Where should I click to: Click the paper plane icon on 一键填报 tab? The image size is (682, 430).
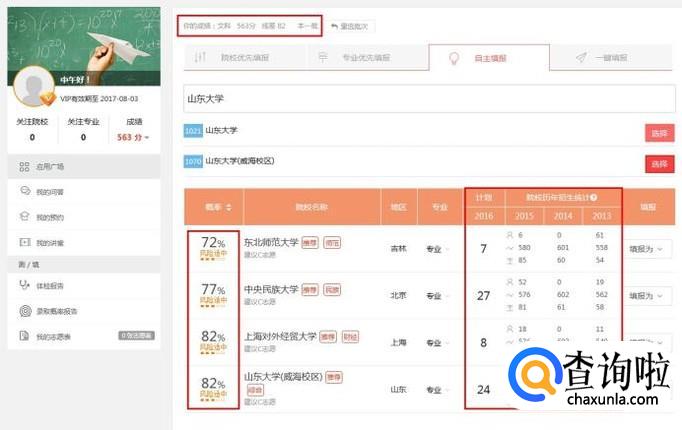coord(581,57)
